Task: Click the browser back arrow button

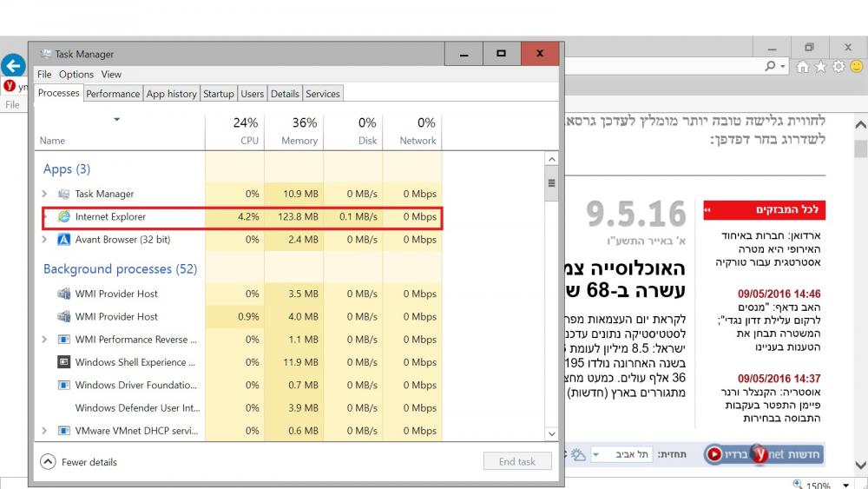Action: point(13,66)
